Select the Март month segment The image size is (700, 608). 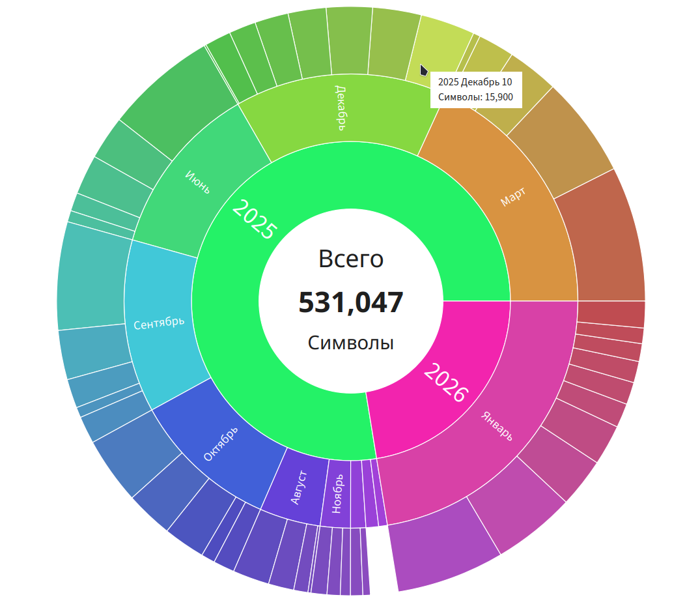click(x=513, y=197)
